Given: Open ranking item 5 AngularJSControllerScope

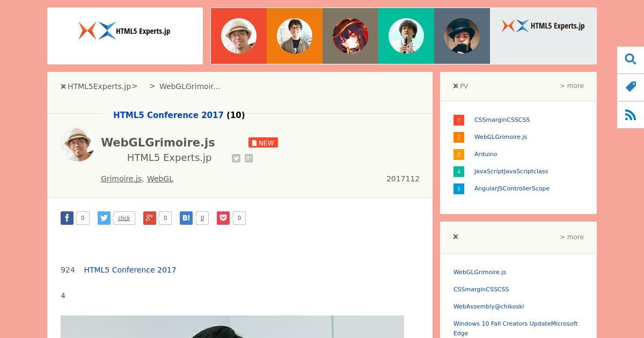Looking at the screenshot, I should (512, 188).
